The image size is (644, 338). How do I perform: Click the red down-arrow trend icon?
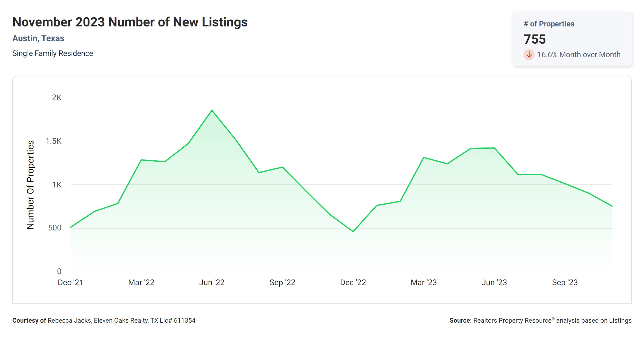pyautogui.click(x=529, y=55)
